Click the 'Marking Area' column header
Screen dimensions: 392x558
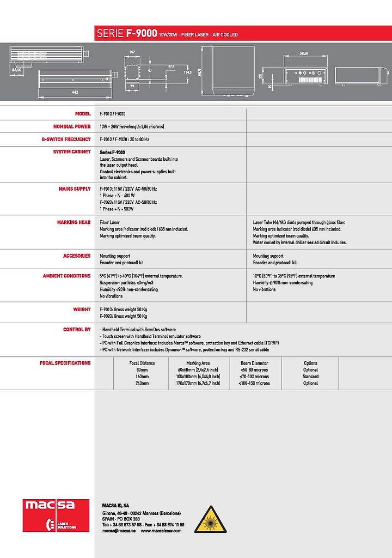point(198,363)
